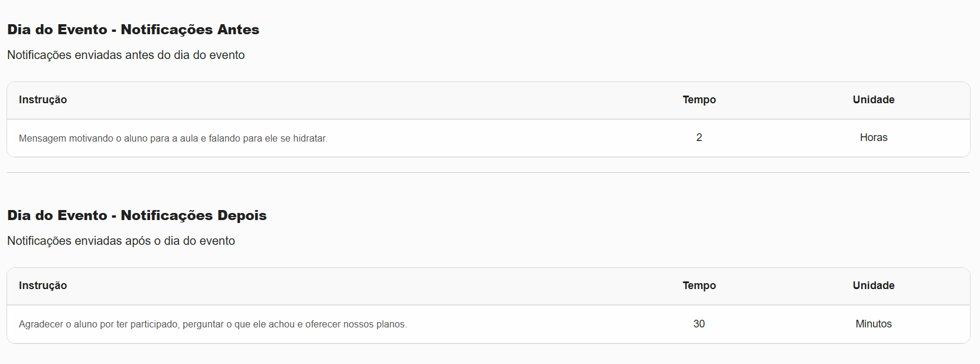Select the 'Horas' unit cell
This screenshot has width=980, height=364.
pyautogui.click(x=873, y=137)
